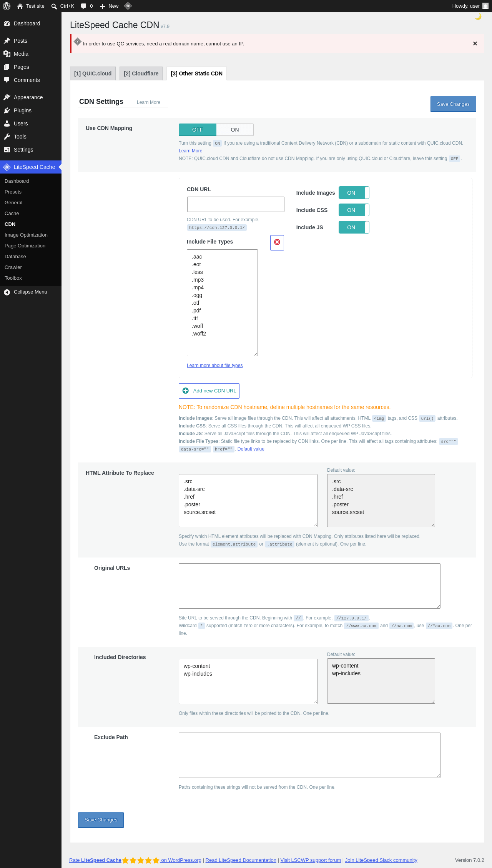Open Read LiteSpeed Documentation footer link

[241, 860]
